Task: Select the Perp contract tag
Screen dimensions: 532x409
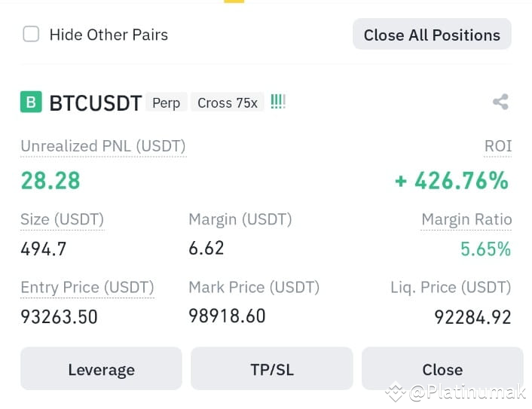Action: pyautogui.click(x=167, y=102)
